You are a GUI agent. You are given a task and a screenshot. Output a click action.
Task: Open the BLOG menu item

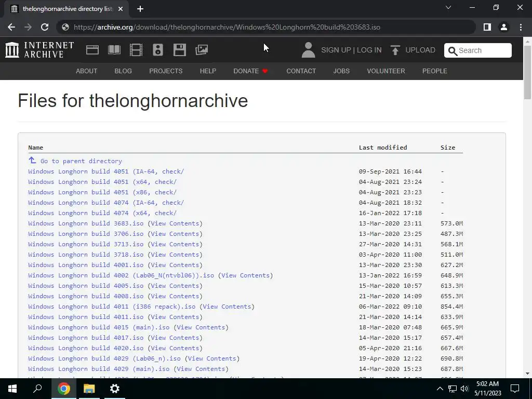point(123,71)
